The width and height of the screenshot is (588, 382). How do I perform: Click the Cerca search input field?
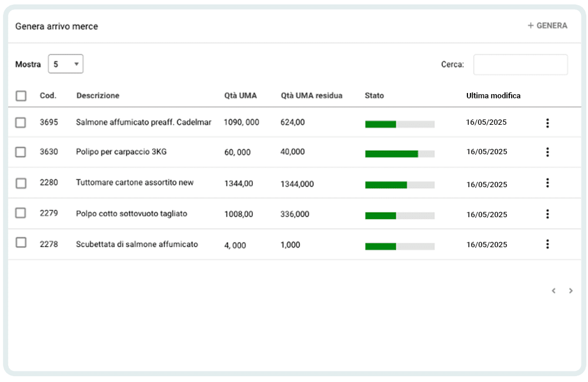pyautogui.click(x=520, y=65)
